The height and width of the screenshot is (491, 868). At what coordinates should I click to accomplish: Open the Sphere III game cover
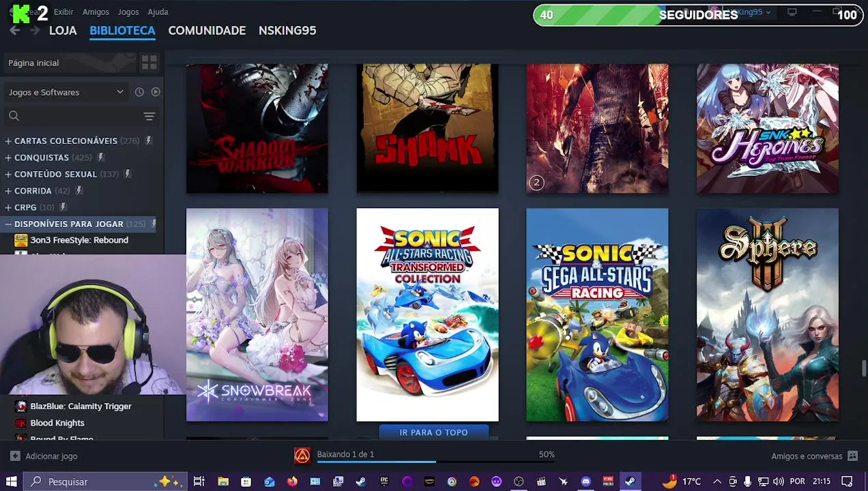pos(768,315)
